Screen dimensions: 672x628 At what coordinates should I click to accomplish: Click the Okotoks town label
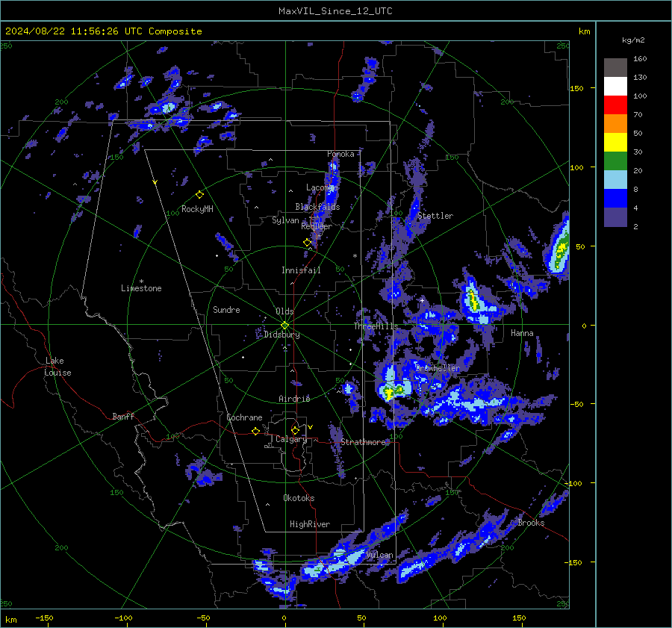pyautogui.click(x=299, y=497)
